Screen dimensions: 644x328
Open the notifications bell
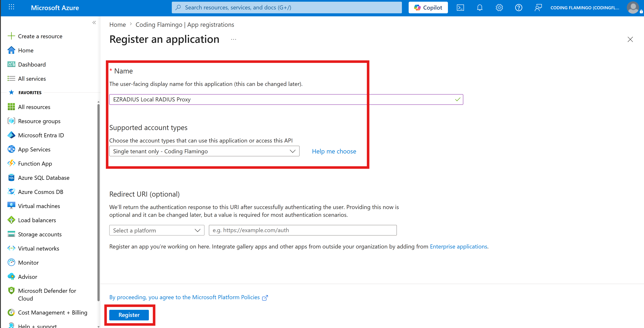(x=479, y=8)
